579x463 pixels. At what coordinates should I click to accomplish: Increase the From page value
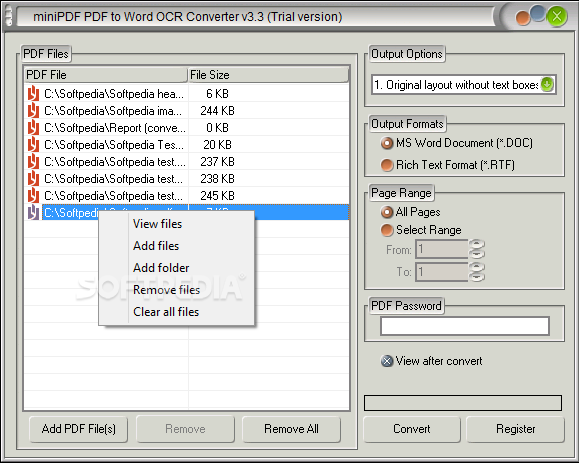[x=477, y=244]
